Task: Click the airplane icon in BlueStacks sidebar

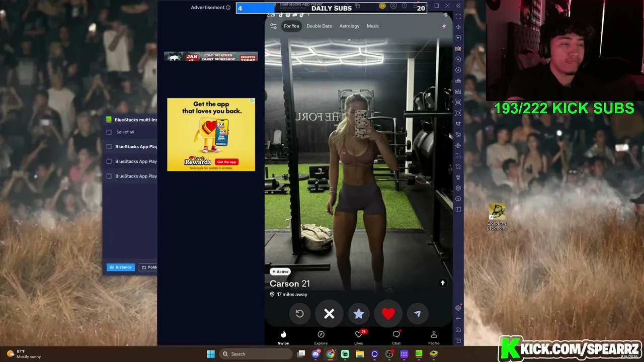Action: [x=458, y=145]
